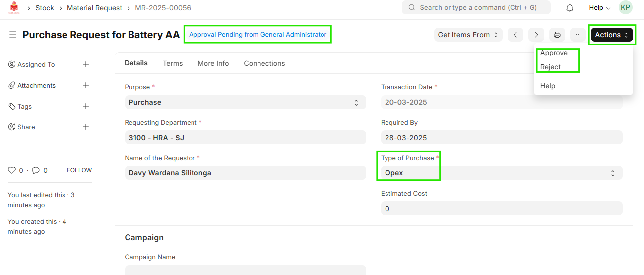
Task: Open the three-dot more options menu
Action: point(578,35)
